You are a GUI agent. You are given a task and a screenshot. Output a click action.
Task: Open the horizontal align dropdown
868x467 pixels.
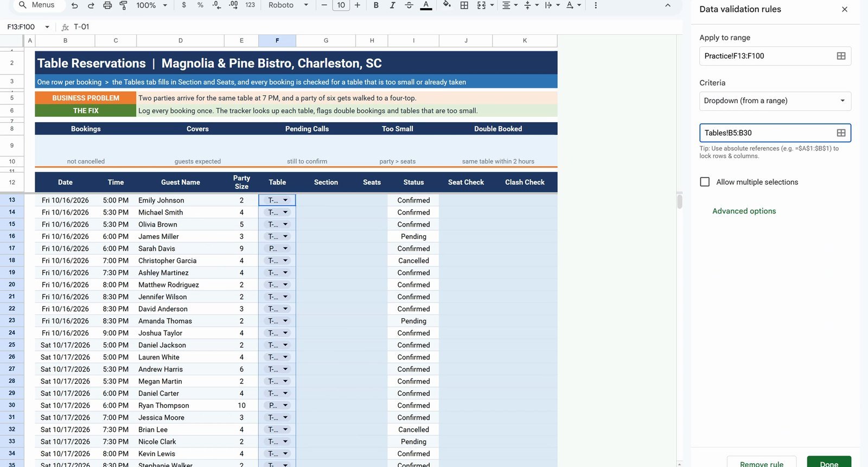coord(509,5)
